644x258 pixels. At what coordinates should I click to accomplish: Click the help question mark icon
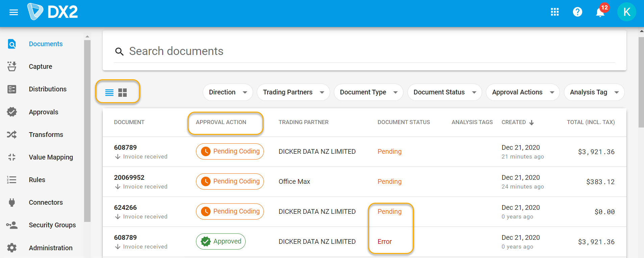[577, 12]
